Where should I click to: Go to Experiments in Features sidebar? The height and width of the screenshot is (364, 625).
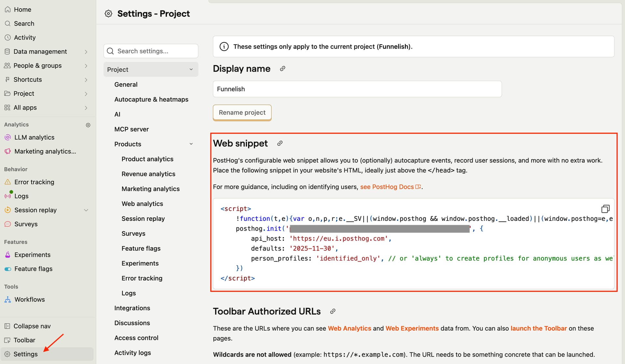[32, 255]
